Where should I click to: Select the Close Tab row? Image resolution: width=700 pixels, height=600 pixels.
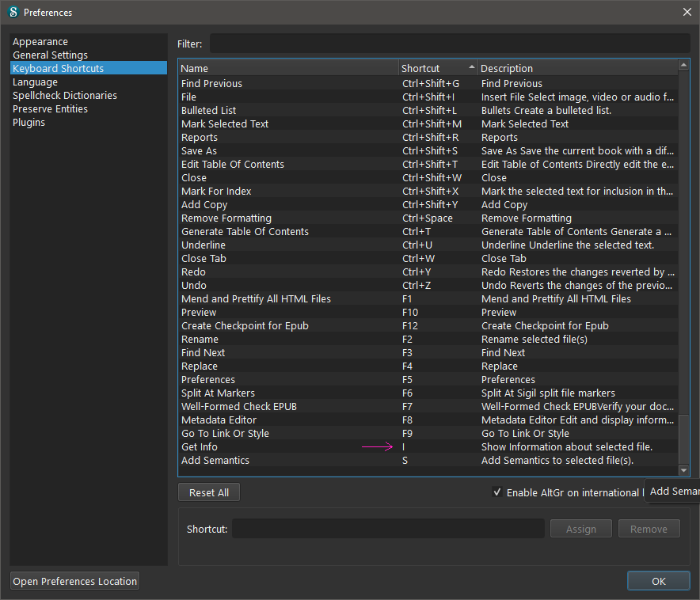(428, 258)
